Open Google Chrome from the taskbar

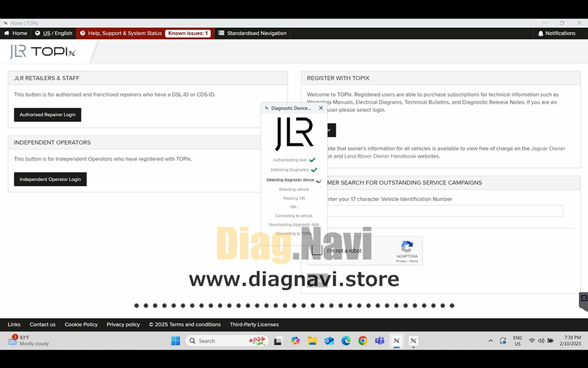click(363, 340)
